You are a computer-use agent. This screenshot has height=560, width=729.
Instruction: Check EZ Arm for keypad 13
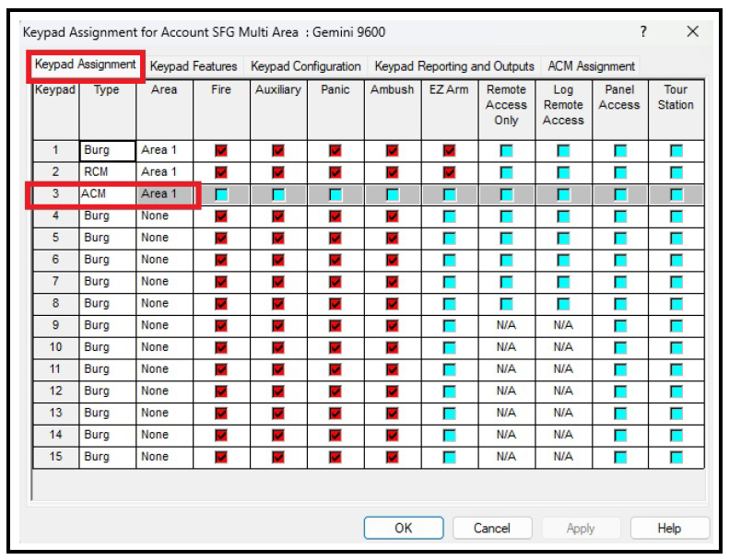[x=450, y=414]
